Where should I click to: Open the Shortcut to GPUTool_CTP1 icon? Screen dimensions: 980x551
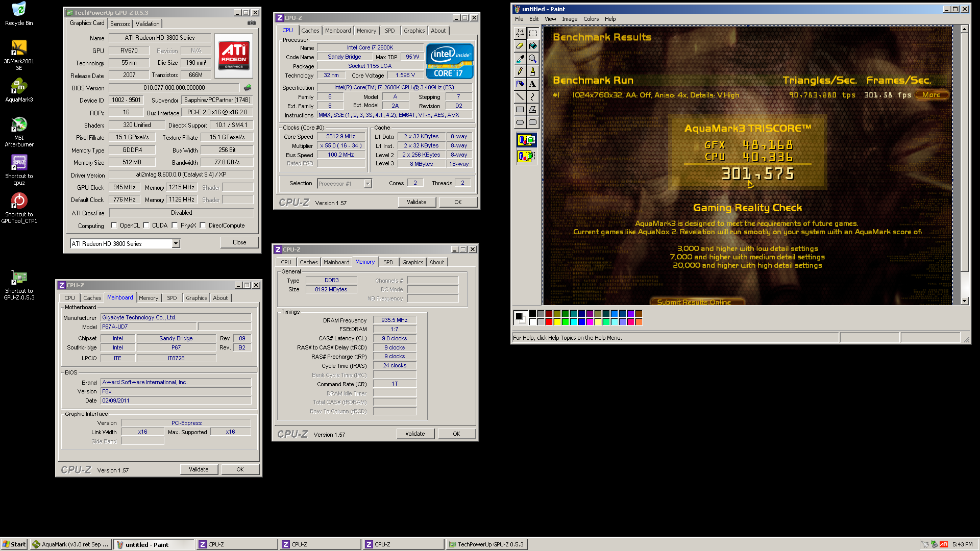pos(19,208)
